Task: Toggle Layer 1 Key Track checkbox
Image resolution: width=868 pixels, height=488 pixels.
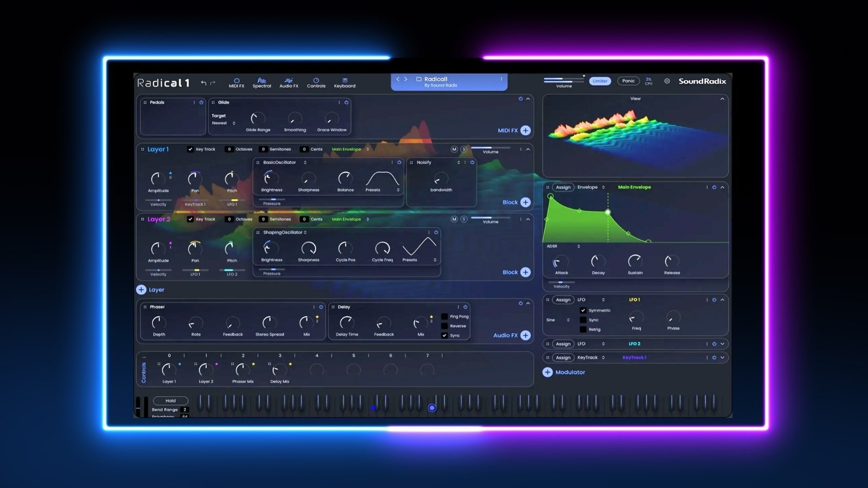Action: coord(190,149)
